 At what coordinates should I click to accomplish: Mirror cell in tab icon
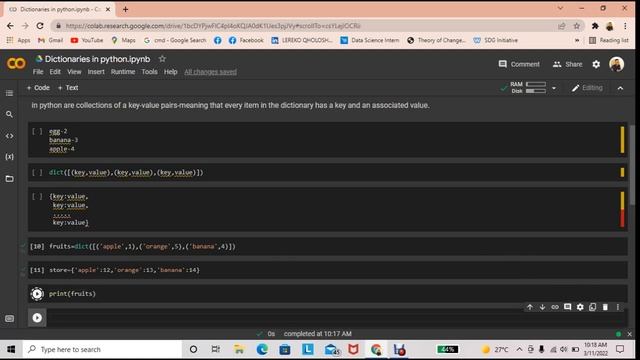tap(593, 307)
